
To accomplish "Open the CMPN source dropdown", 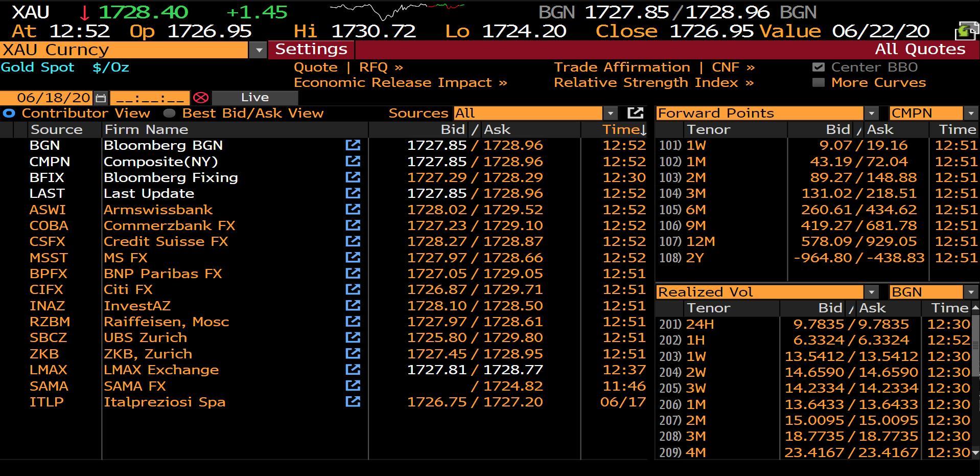I will [x=970, y=114].
